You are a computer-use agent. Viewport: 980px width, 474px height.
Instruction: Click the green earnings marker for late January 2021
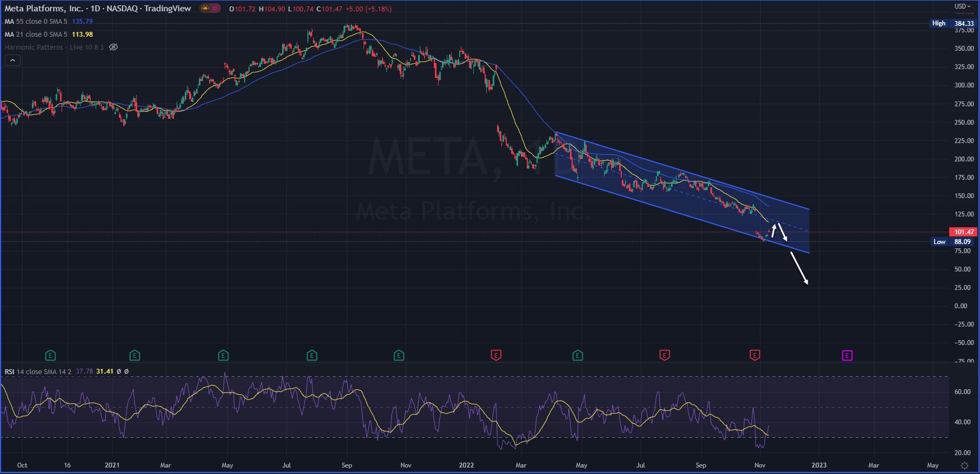pyautogui.click(x=135, y=355)
